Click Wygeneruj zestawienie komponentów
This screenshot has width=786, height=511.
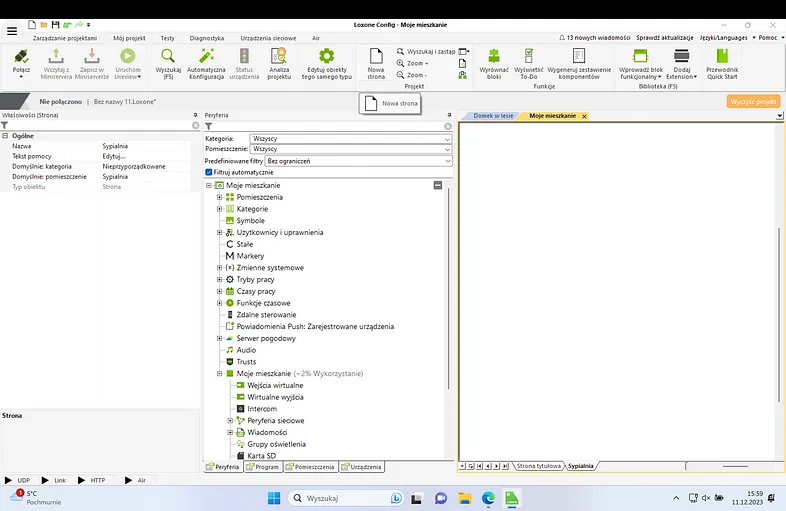coord(579,64)
